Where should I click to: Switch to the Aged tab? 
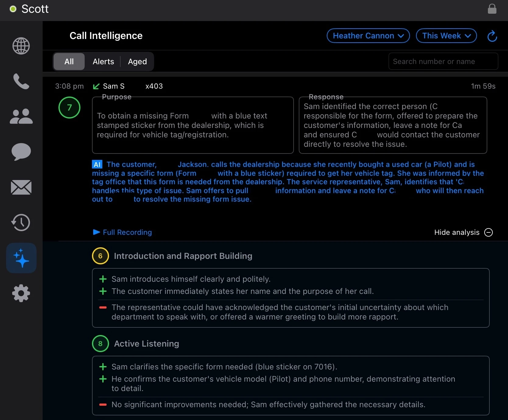(137, 61)
